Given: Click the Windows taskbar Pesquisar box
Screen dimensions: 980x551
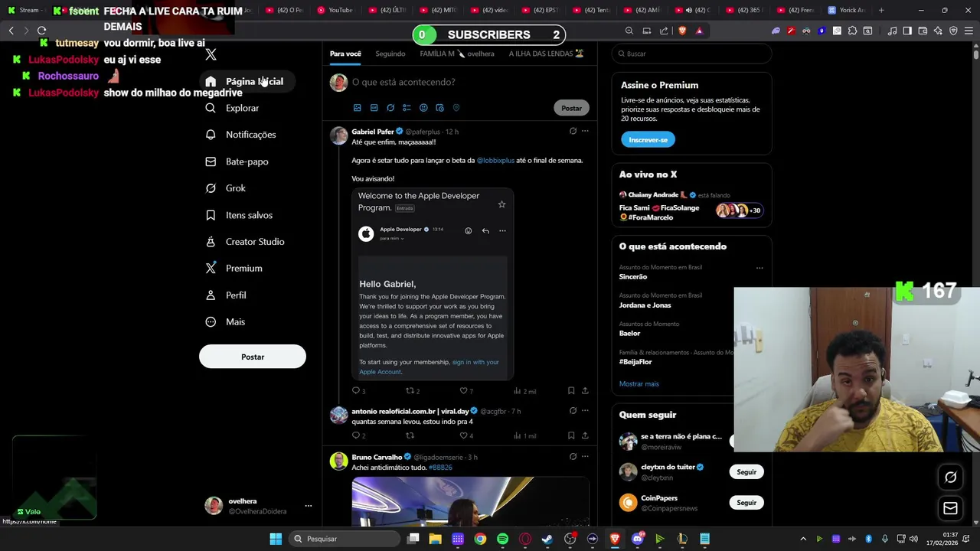Looking at the screenshot, I should [x=345, y=539].
